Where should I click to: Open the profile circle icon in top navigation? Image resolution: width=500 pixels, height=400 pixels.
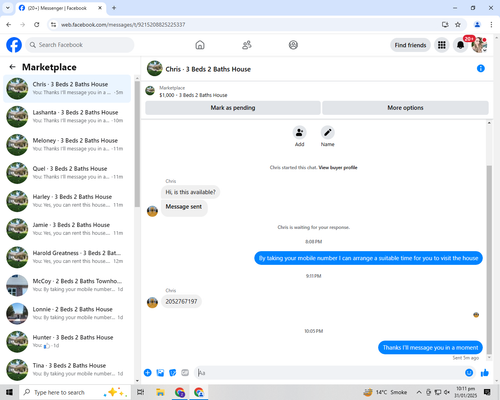[x=293, y=45]
